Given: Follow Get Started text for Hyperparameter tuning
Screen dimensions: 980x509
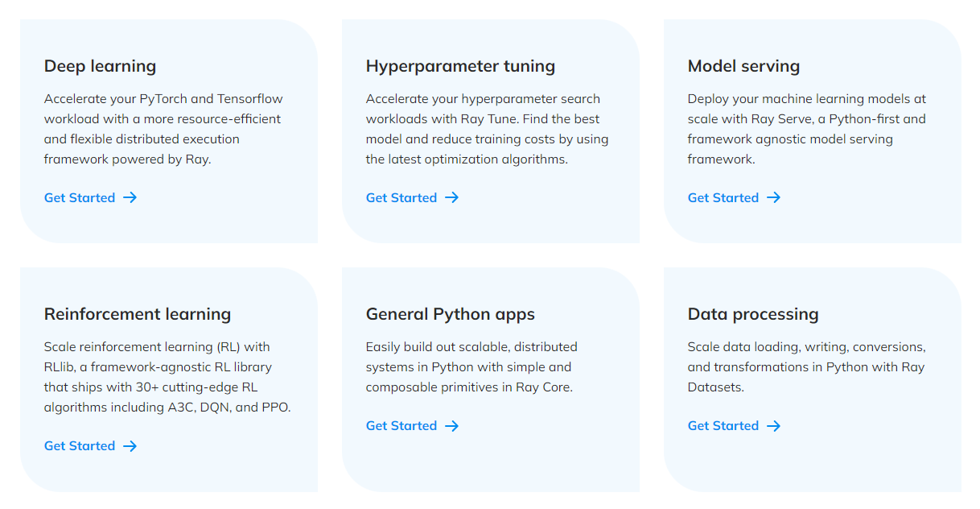Looking at the screenshot, I should coord(401,197).
